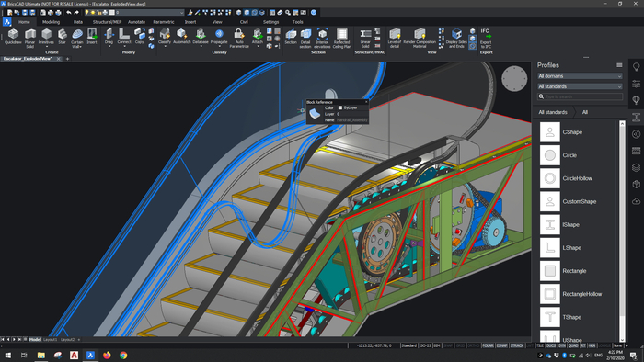Expand the Propagate dropdown arrow
Image resolution: width=644 pixels, height=362 pixels.
[x=219, y=46]
